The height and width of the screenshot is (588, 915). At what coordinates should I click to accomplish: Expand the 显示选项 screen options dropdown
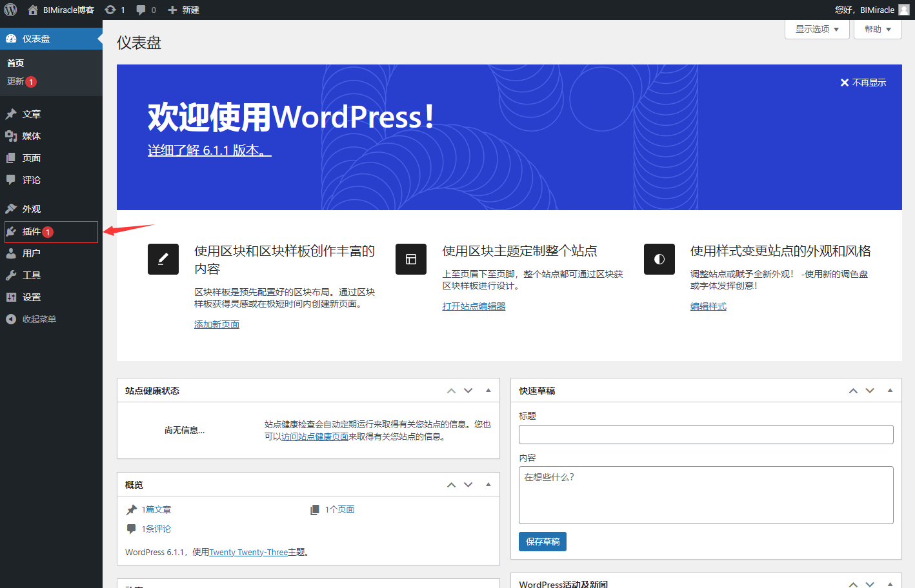tap(817, 29)
